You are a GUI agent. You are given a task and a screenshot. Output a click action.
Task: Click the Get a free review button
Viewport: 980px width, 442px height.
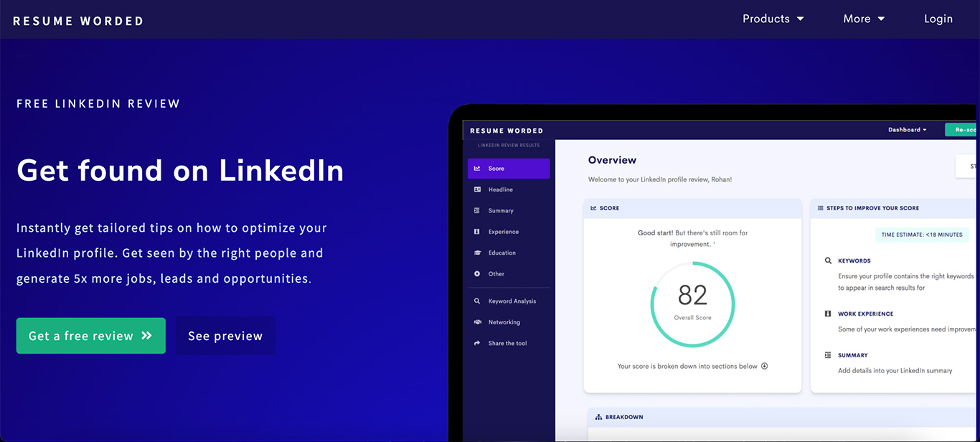coord(91,336)
